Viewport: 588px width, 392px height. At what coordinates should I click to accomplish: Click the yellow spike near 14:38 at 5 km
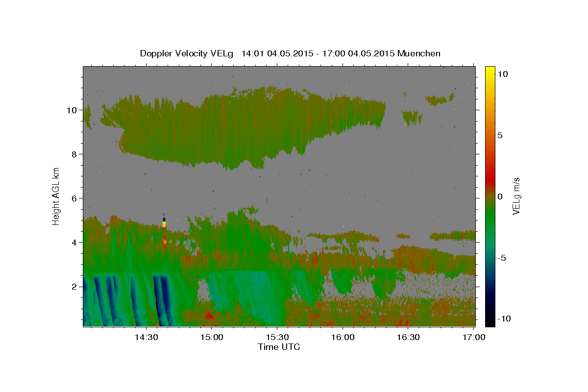tap(164, 224)
